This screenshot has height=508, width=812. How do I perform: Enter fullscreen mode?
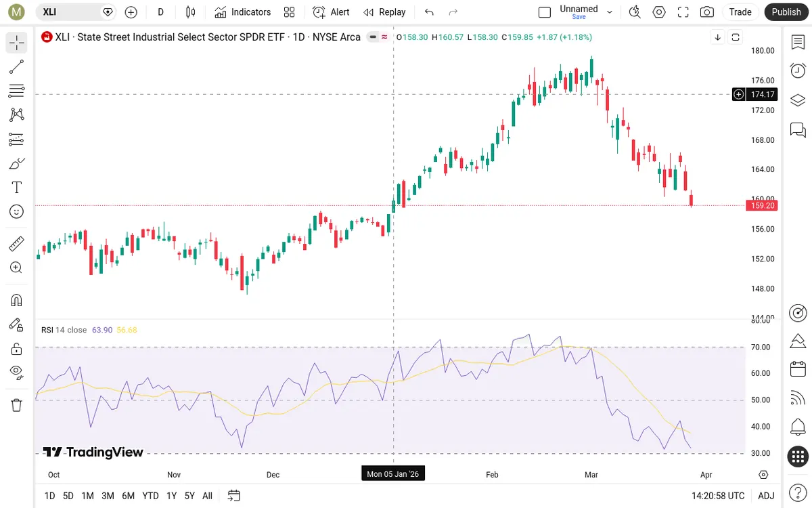(683, 12)
